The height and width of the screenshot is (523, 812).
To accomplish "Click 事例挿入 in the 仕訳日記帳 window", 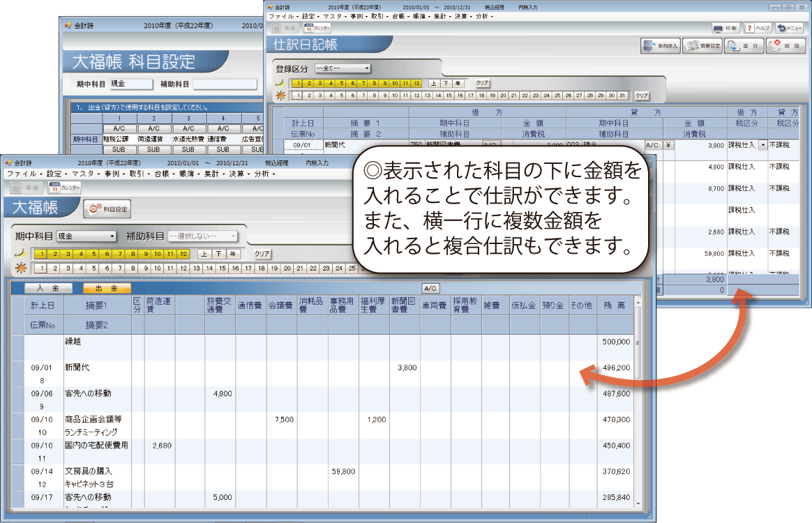I will (661, 46).
